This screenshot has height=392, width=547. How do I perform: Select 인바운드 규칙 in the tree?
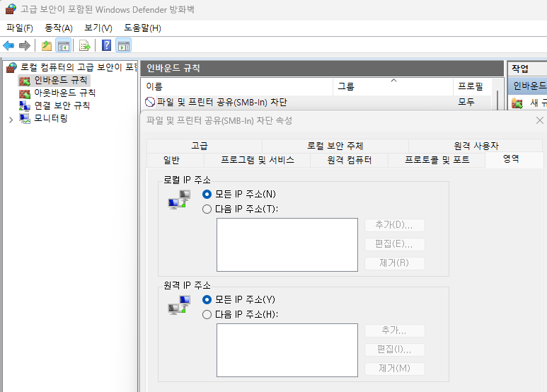pyautogui.click(x=61, y=81)
